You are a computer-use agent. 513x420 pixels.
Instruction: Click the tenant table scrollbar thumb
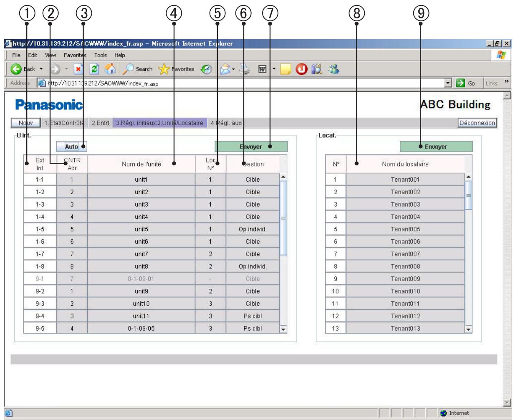469,195
